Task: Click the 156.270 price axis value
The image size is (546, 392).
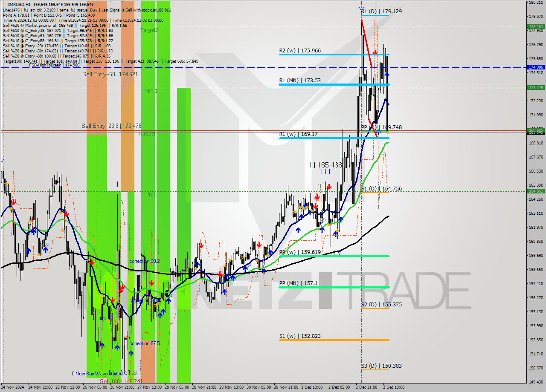Action: [x=536, y=298]
